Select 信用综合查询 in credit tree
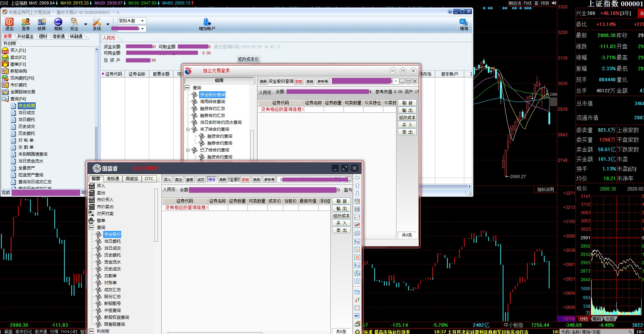644x334 pixels. coord(213,102)
